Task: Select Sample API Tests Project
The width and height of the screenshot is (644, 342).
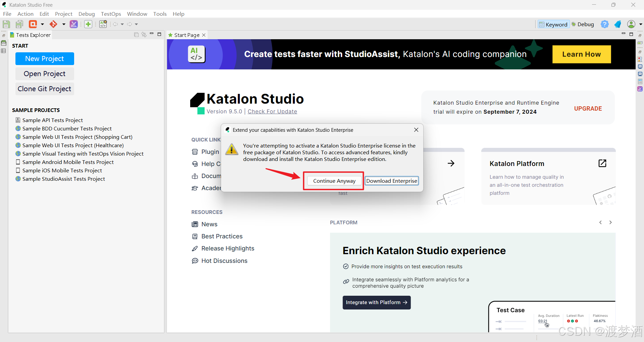Action: [x=52, y=120]
